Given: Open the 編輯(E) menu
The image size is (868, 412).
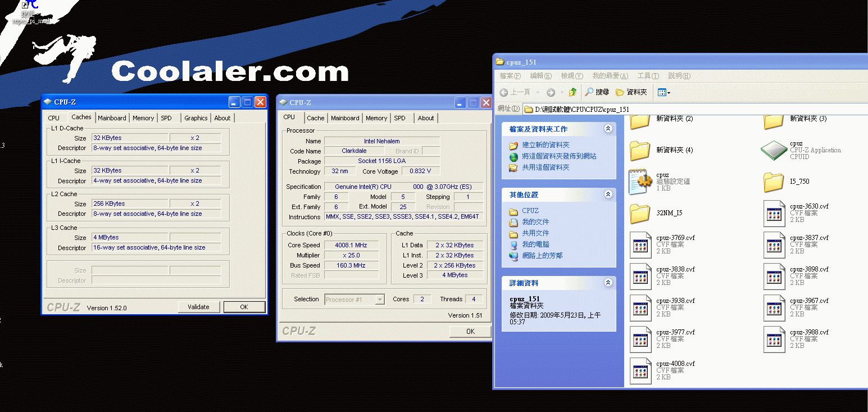Looking at the screenshot, I should [540, 76].
